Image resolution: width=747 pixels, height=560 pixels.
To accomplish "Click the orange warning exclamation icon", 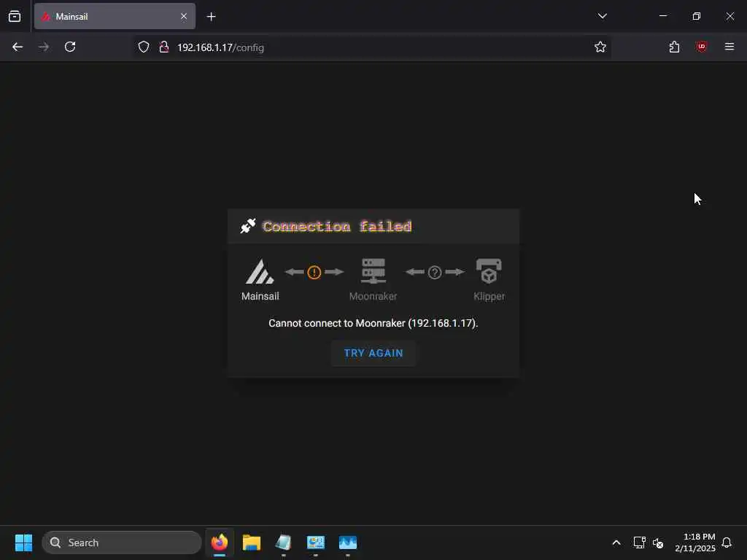I will click(x=314, y=273).
